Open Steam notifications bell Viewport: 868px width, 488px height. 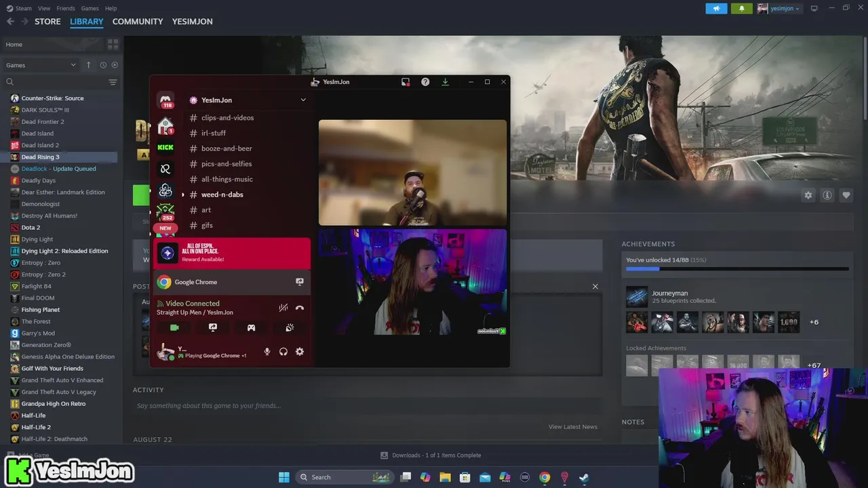[741, 8]
